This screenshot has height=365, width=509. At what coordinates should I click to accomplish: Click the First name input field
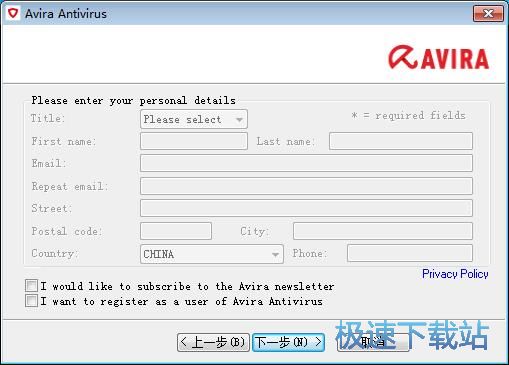[x=194, y=141]
